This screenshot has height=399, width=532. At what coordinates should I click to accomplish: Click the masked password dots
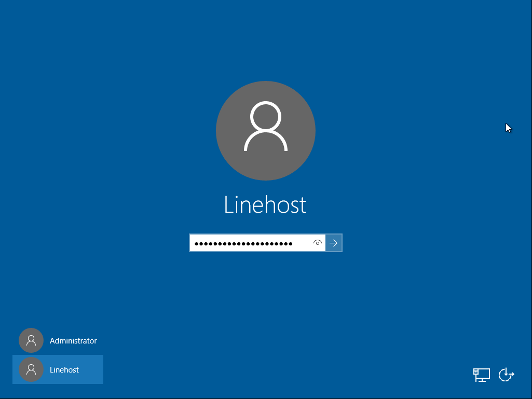(x=243, y=243)
